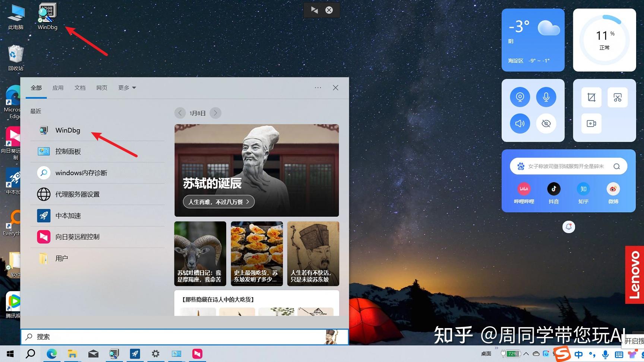Start screen recording from the capture panel

point(591,123)
